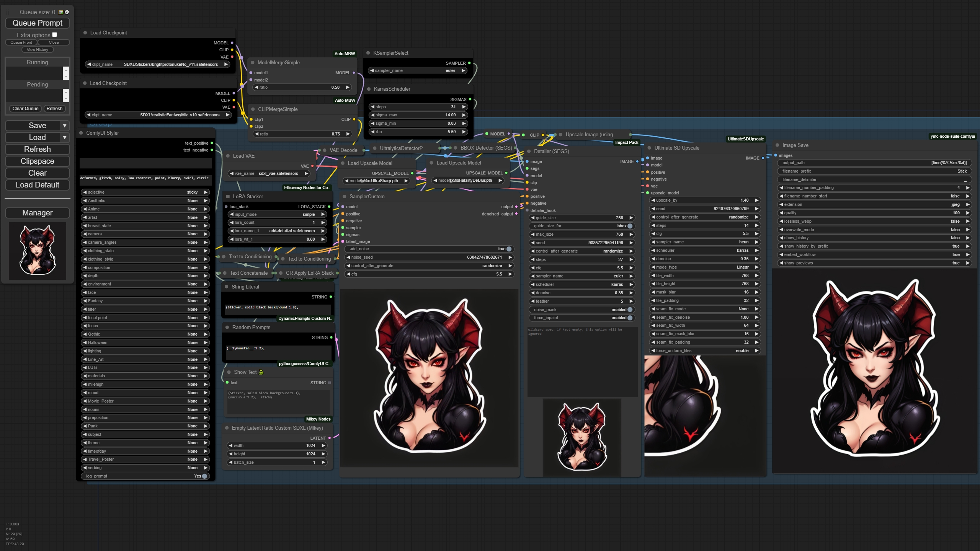Toggle add_noise in SamplerCustom node

(509, 249)
